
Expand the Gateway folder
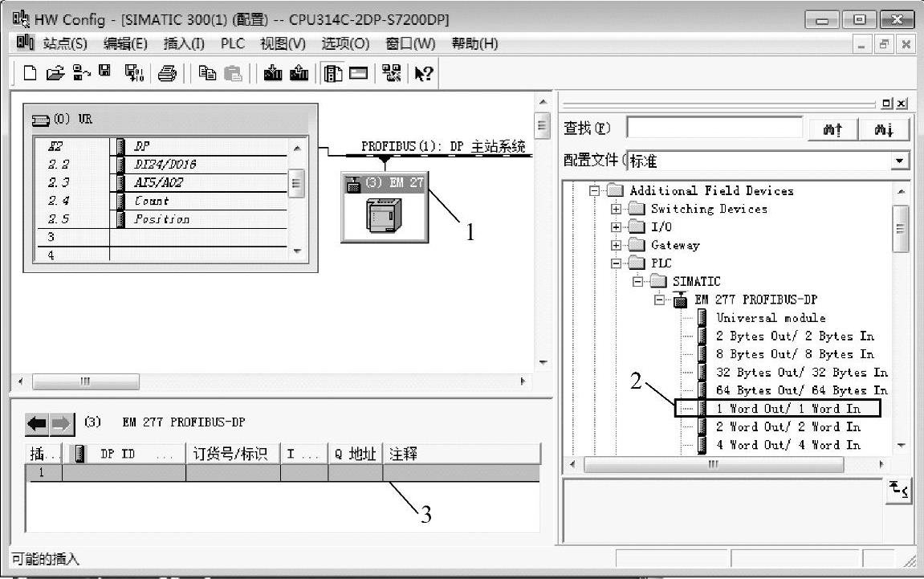(x=616, y=245)
